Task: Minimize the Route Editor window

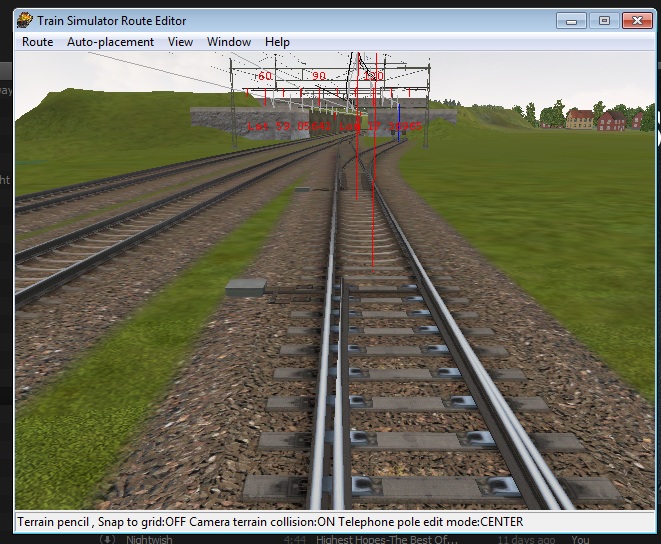Action: coord(575,20)
